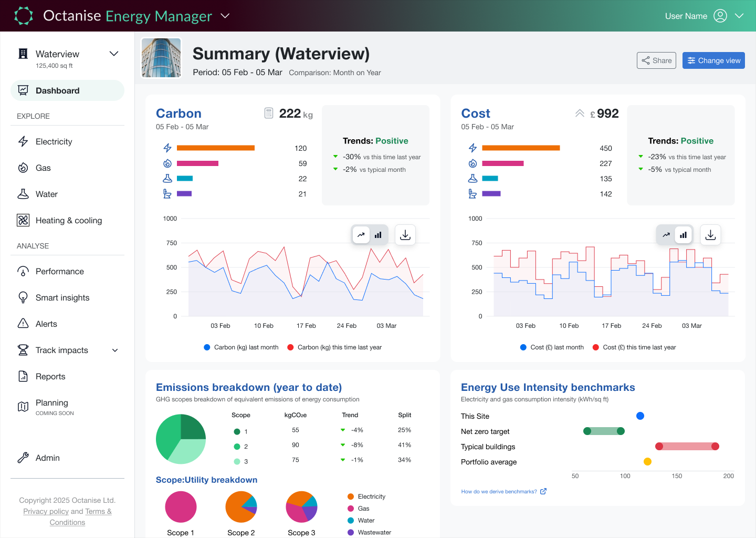Image resolution: width=756 pixels, height=538 pixels.
Task: Open the Dashboard page
Action: (67, 90)
